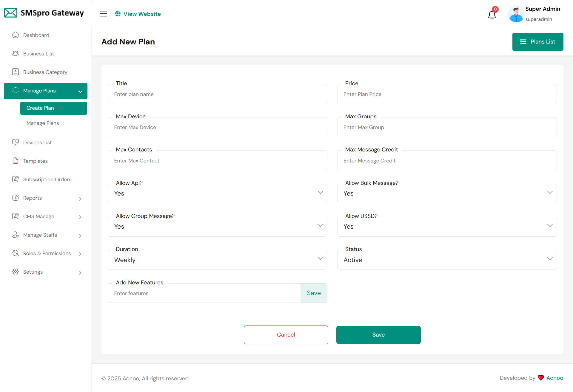Viewport: 573px width, 392px height.
Task: Click the Templates document icon
Action: (x=16, y=161)
